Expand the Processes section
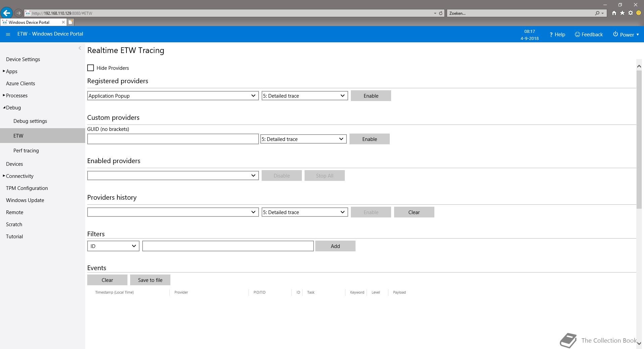644x349 pixels. [x=4, y=95]
